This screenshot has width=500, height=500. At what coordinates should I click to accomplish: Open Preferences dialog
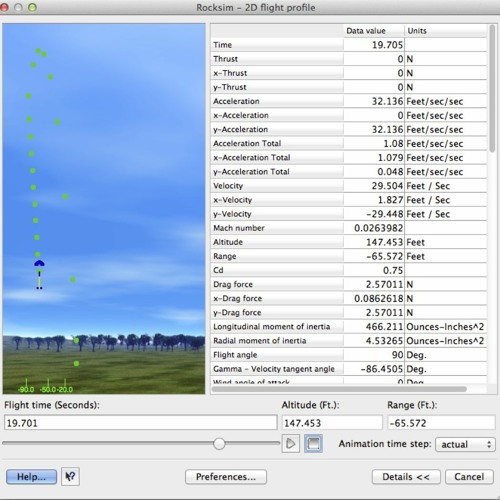click(x=226, y=477)
